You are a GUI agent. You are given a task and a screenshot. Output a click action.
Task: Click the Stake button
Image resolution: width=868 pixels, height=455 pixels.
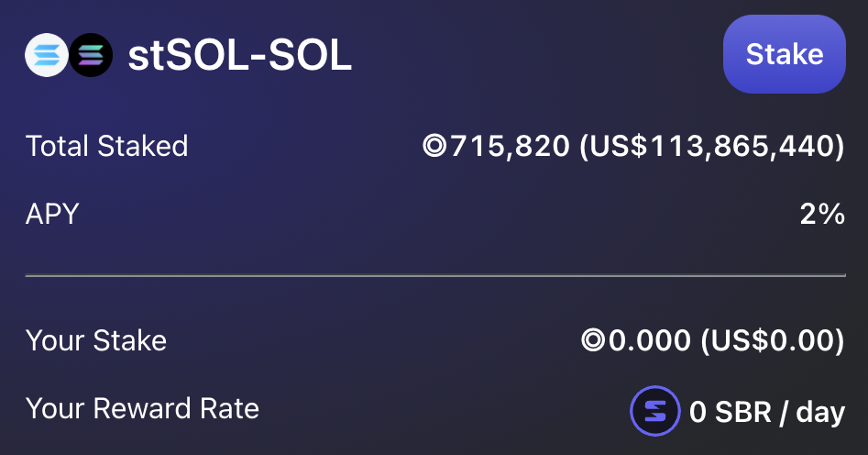pyautogui.click(x=784, y=54)
